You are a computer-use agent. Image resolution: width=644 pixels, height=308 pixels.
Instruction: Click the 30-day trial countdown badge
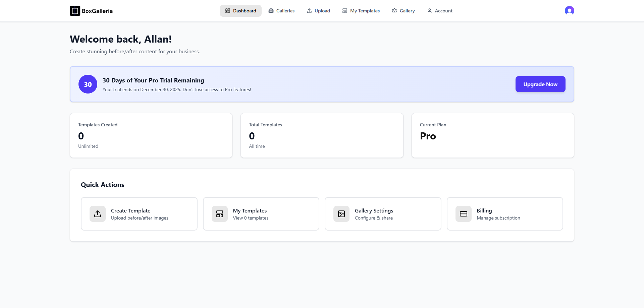(87, 84)
